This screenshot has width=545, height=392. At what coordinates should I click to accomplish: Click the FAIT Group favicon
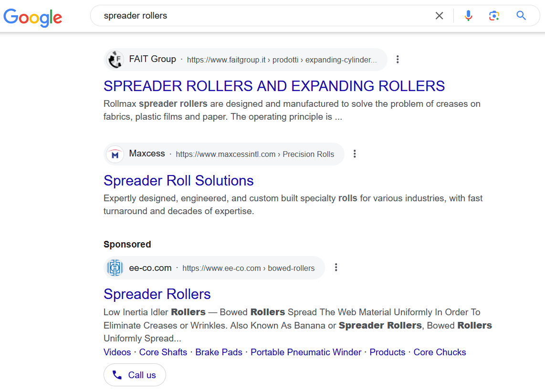click(115, 59)
